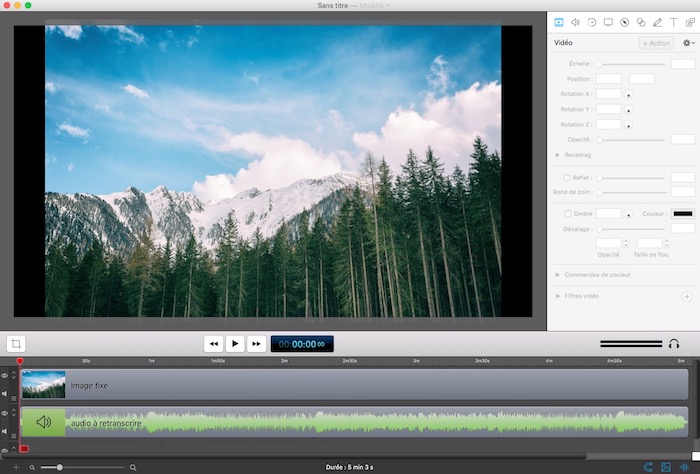Click the zoom-in magnifier on timeline
Viewport: 700px width, 474px height.
pyautogui.click(x=133, y=467)
